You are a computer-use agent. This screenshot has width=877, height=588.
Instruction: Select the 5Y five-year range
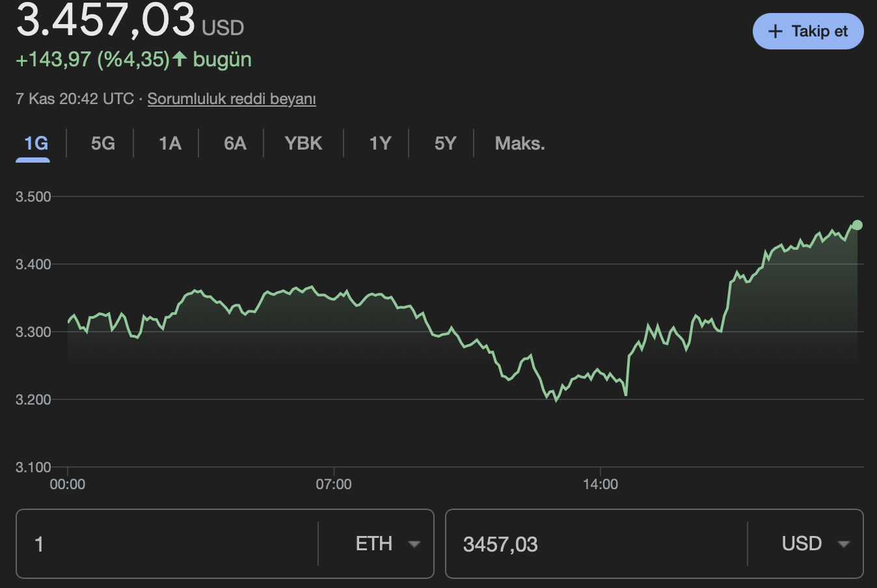point(445,143)
